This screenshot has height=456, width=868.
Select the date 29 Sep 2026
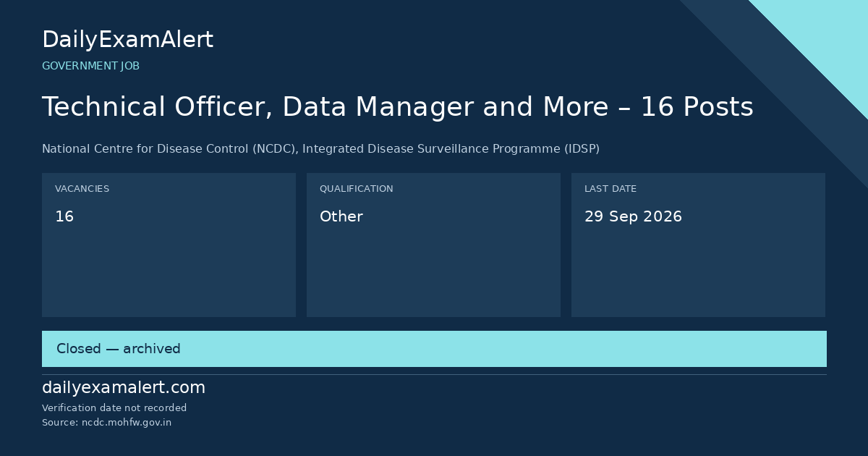[x=633, y=216]
